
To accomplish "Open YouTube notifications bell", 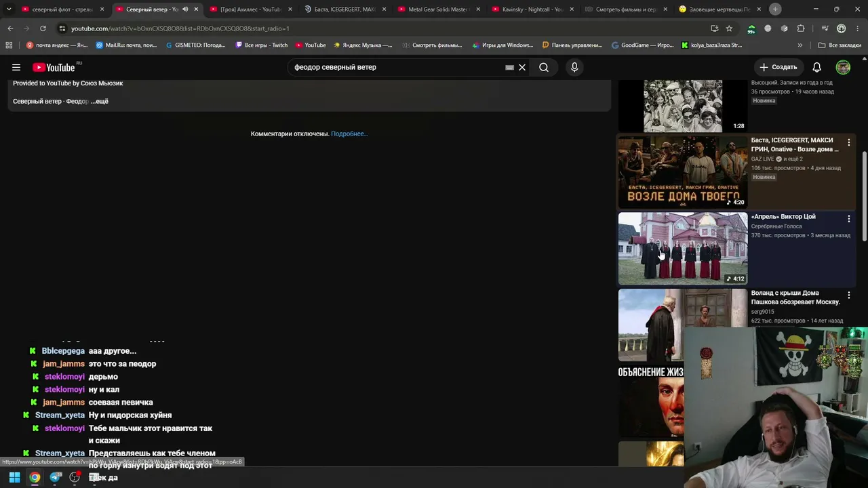I will point(817,67).
